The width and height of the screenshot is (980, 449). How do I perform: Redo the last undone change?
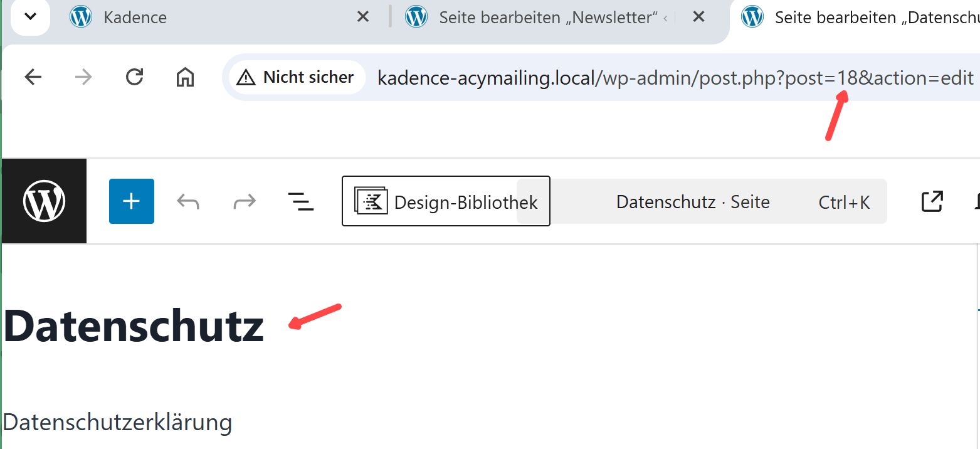[x=245, y=201]
